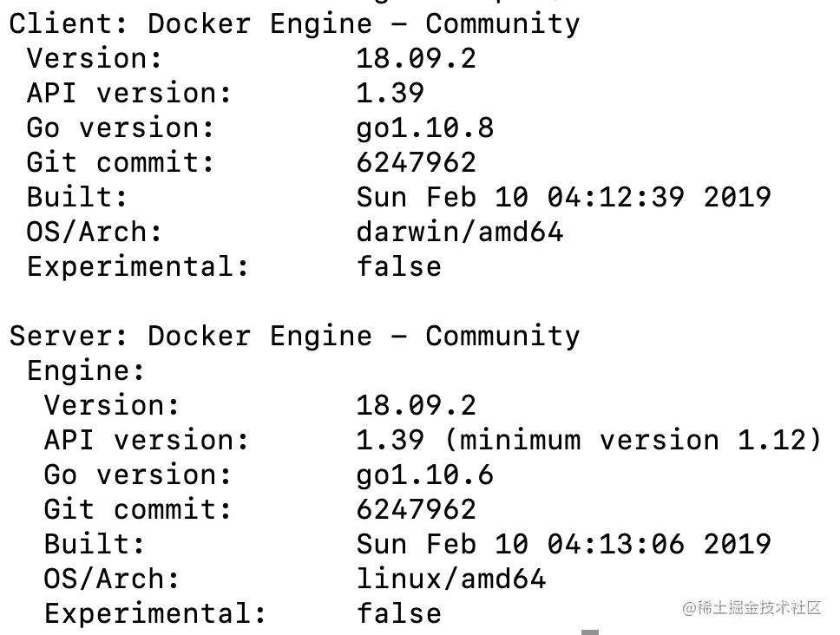Click the Server version value 18.09.2

pos(416,405)
